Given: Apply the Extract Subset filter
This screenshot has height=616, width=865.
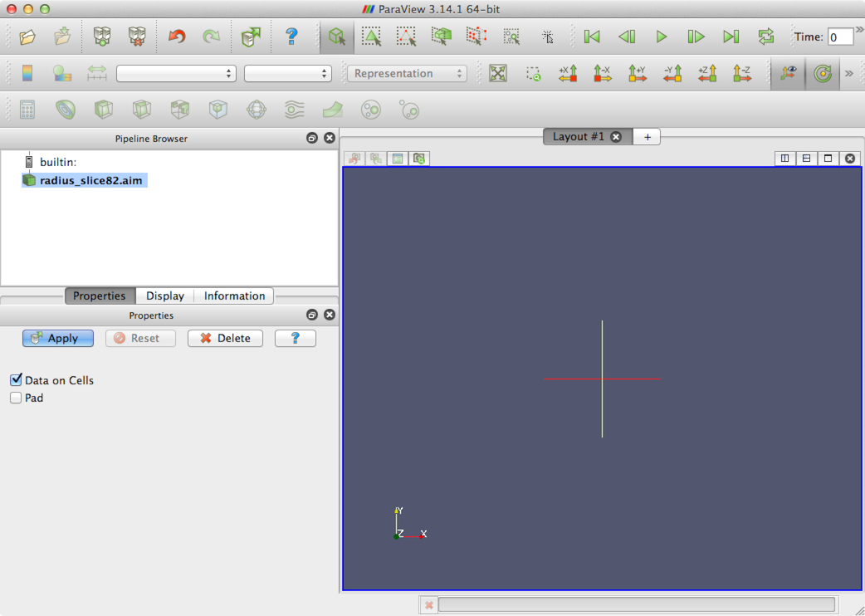Looking at the screenshot, I should coord(218,110).
